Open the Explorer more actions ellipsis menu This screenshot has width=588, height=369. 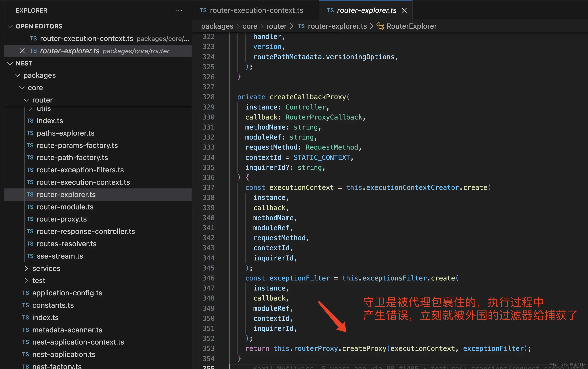click(x=179, y=10)
